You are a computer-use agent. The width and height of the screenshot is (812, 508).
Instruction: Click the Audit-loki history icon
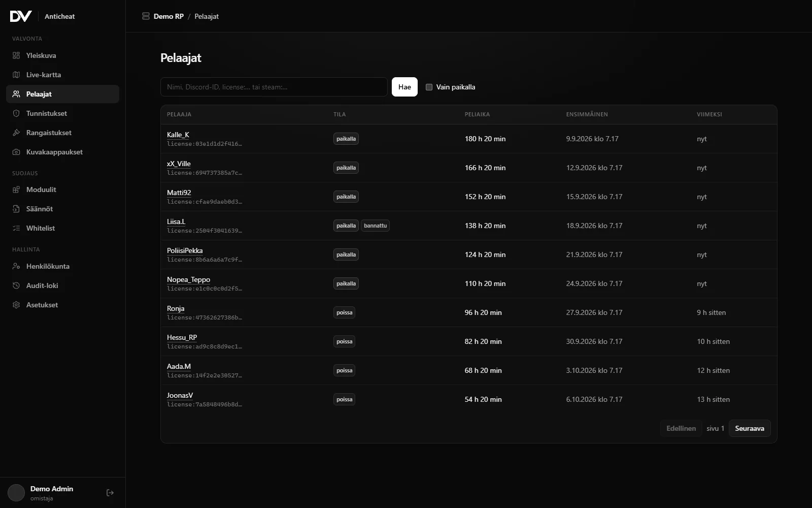tap(16, 285)
